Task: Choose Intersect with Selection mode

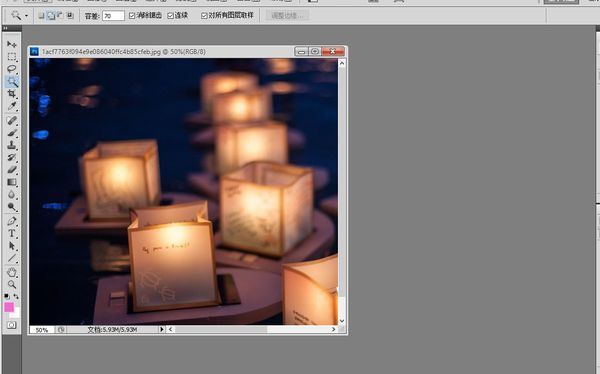Action: (70, 16)
